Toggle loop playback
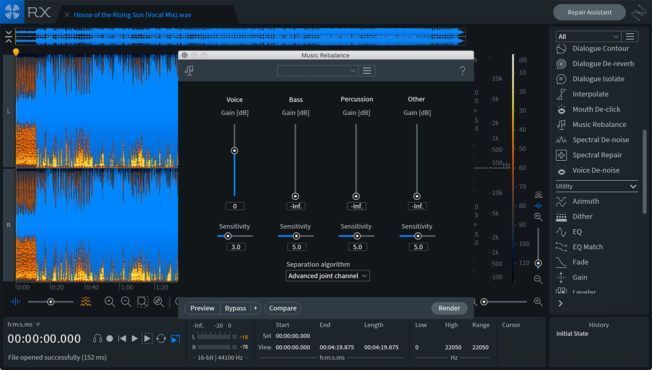 point(161,339)
